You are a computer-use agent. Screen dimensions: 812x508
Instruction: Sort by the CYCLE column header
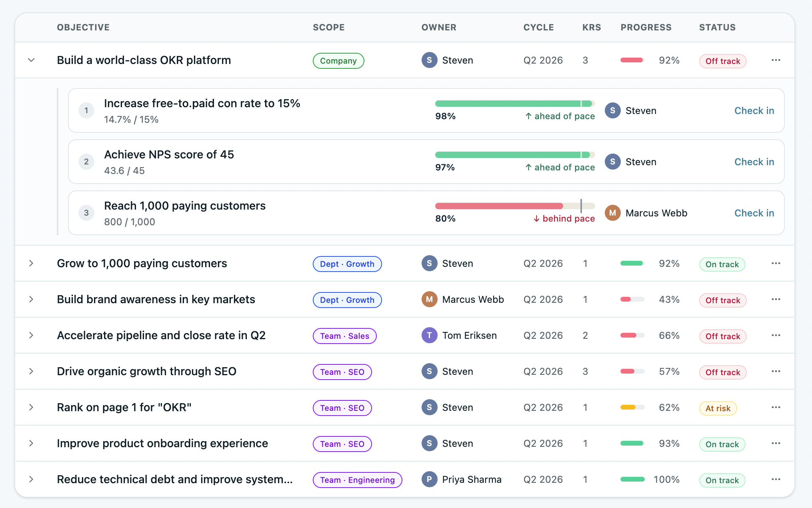[538, 28]
